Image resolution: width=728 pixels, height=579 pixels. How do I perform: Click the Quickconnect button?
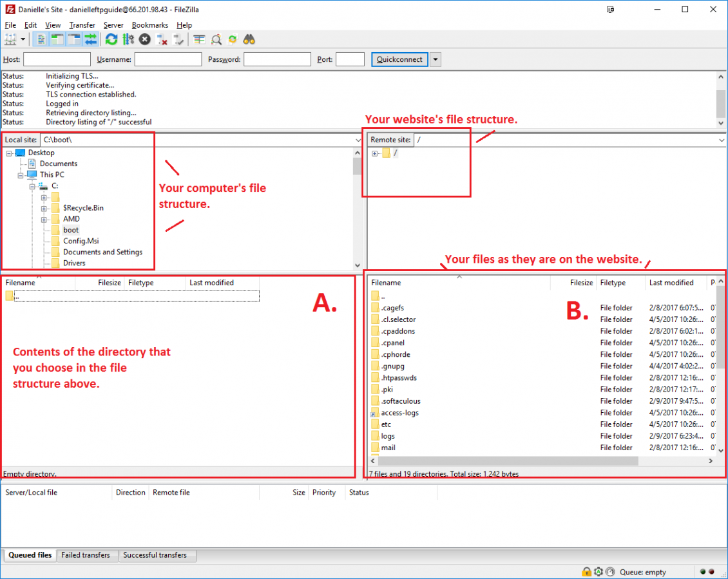click(x=399, y=59)
